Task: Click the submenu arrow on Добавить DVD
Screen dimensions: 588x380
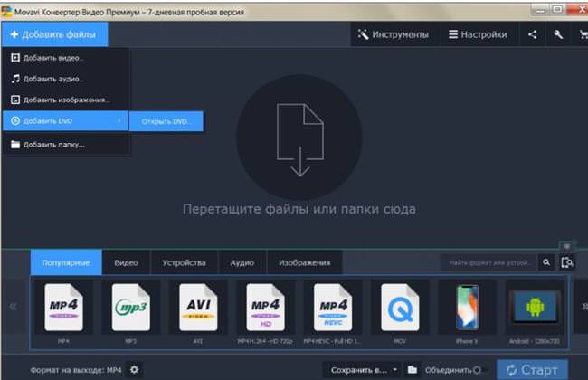Action: click(119, 121)
